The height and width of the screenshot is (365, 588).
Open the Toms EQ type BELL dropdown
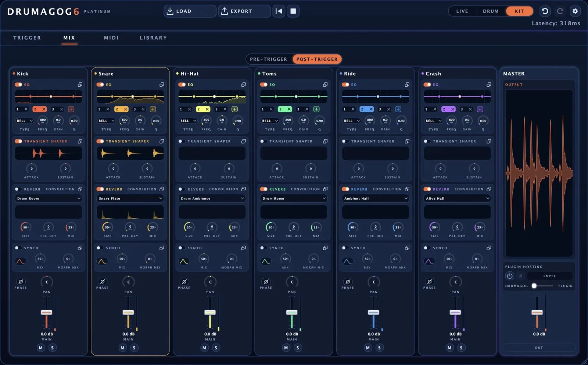pos(270,121)
